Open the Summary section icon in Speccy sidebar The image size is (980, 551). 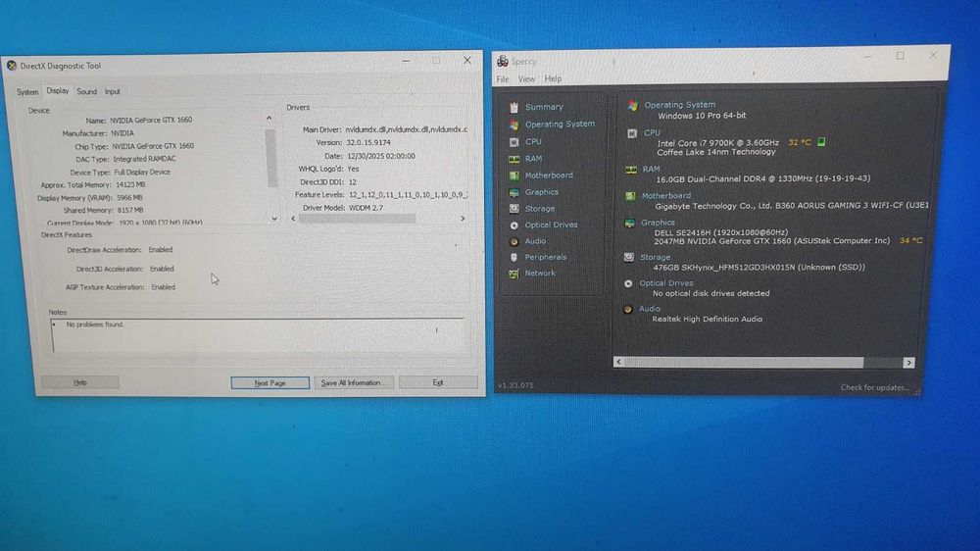514,108
